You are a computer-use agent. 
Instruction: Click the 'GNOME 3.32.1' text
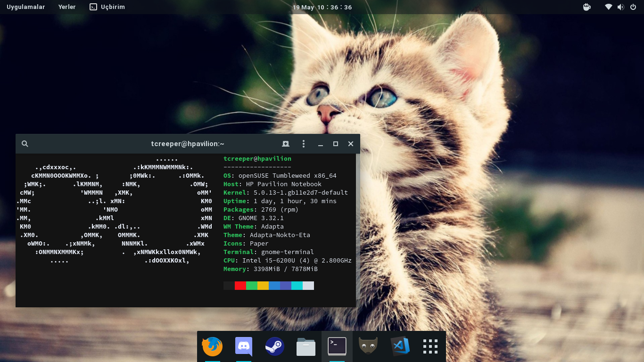pos(261,218)
